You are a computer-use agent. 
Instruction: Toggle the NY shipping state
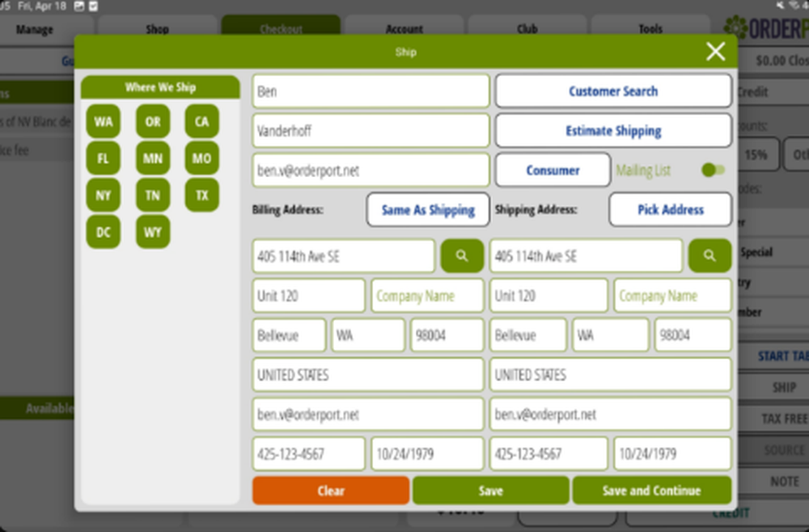[103, 195]
